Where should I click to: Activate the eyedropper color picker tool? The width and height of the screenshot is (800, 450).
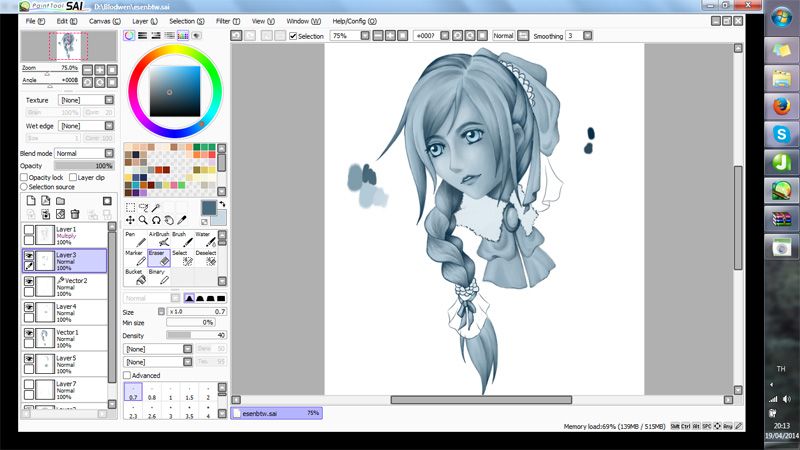click(x=182, y=220)
